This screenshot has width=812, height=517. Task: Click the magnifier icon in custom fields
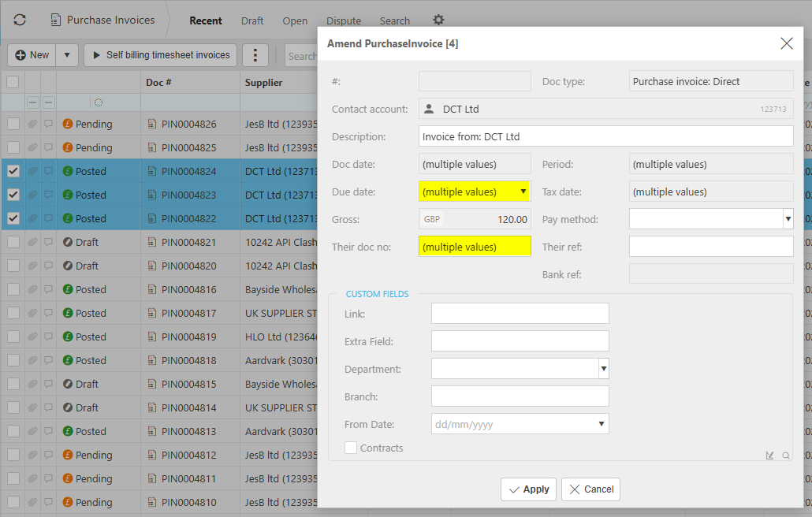click(x=785, y=455)
